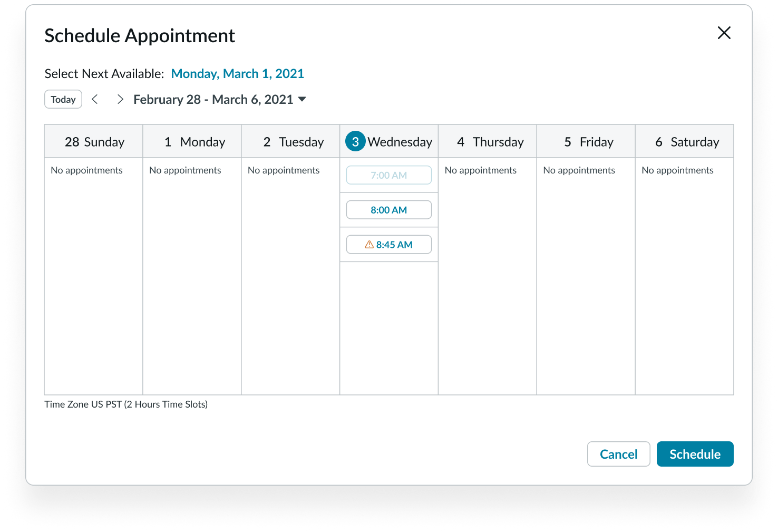Click the left arrow to view previous week
Image resolution: width=778 pixels, height=532 pixels.
(95, 99)
